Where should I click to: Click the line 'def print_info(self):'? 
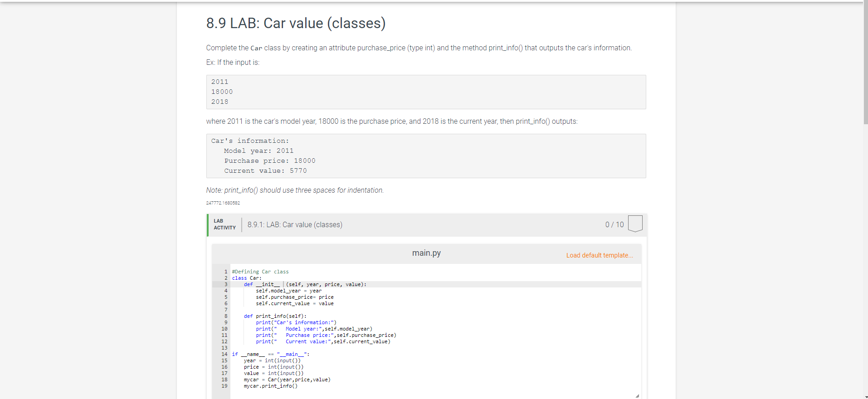point(275,316)
